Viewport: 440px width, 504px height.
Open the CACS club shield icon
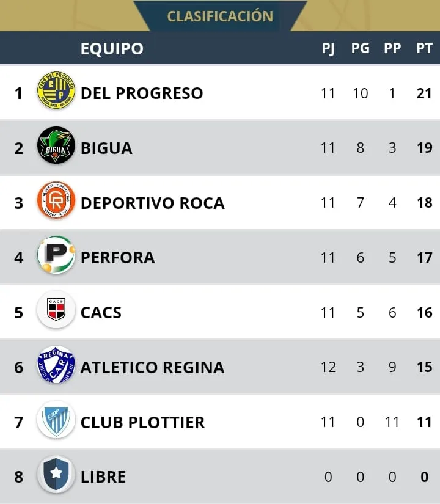pyautogui.click(x=56, y=312)
